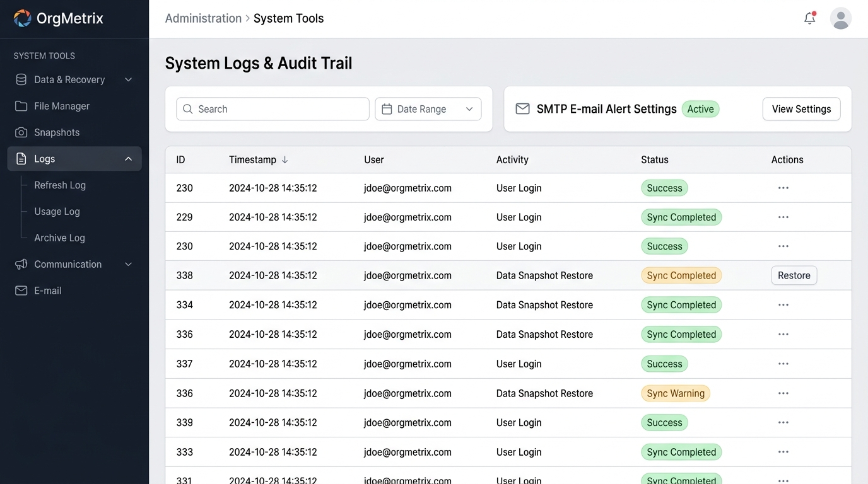Click the magnifier icon in Search

point(188,109)
